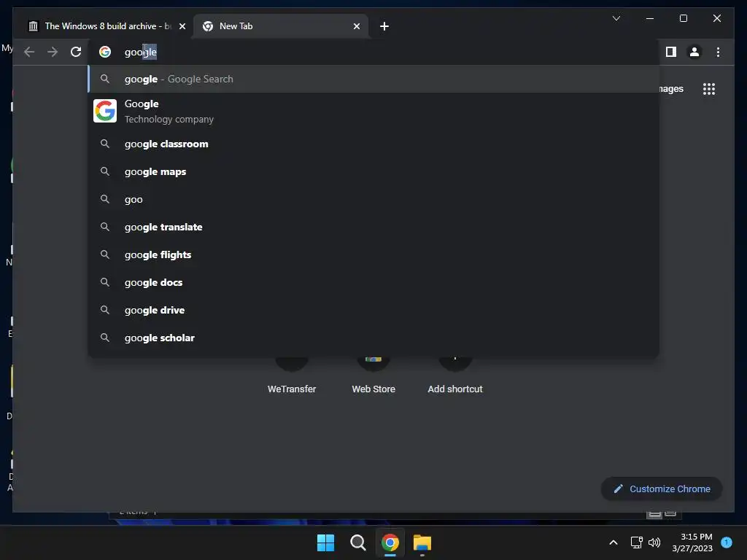Choose Google Technology company suggestion
The image size is (747, 560).
tap(374, 112)
